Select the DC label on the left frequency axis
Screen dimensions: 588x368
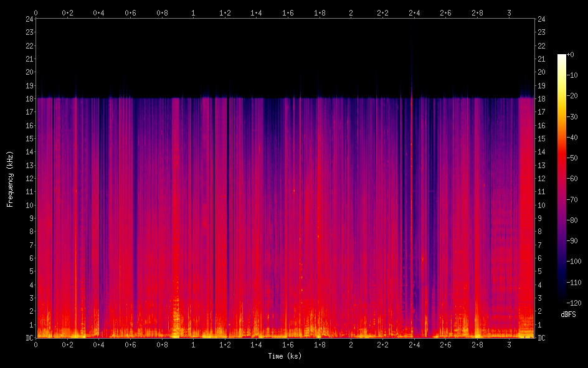[x=28, y=338]
